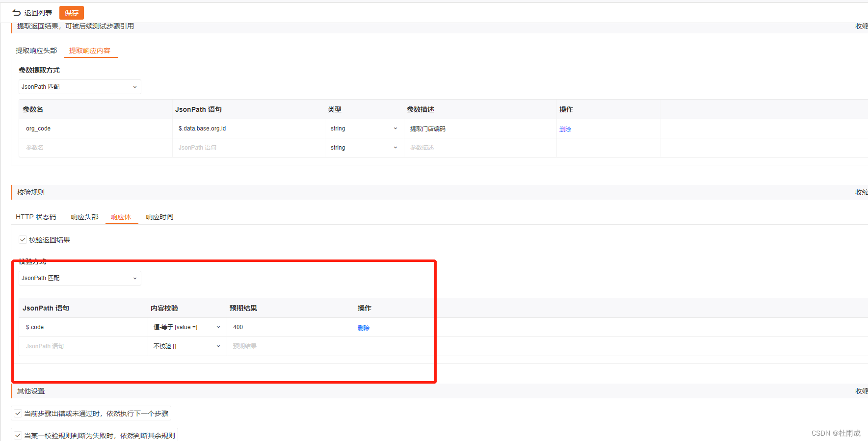Select the 提取响应内容 tab
The image size is (868, 441).
(x=90, y=51)
